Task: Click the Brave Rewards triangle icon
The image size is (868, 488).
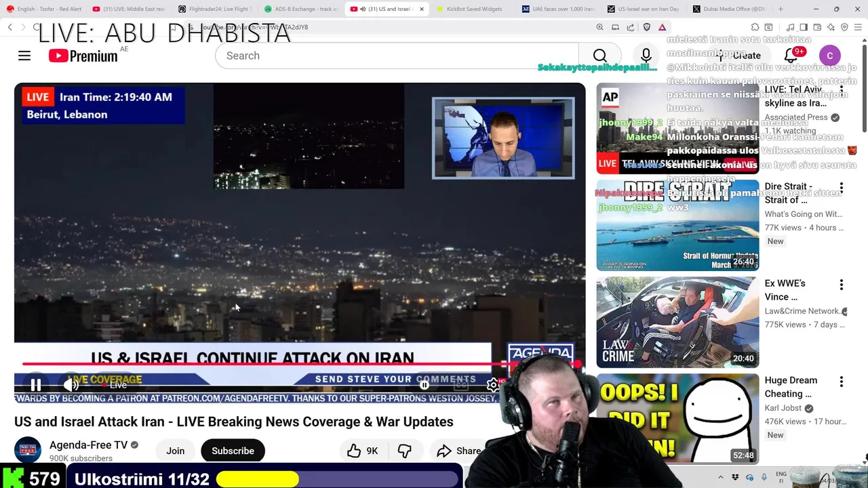Action: coord(662,27)
